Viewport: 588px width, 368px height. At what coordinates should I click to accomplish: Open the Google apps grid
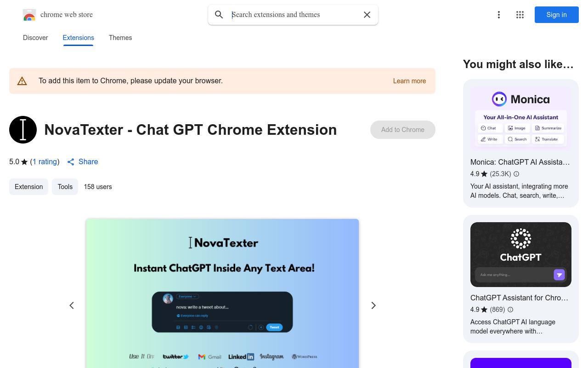pyautogui.click(x=520, y=15)
